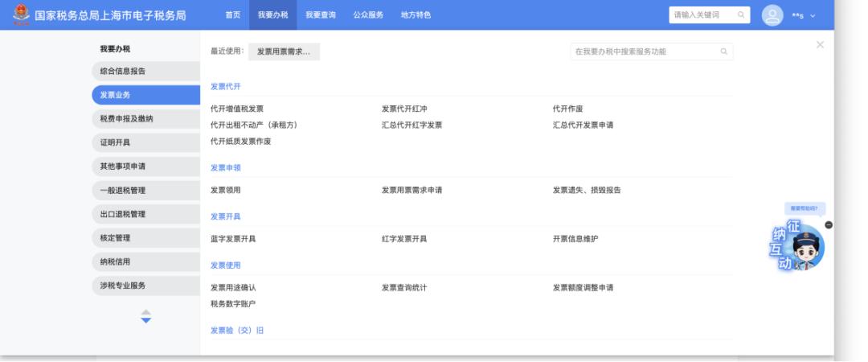The height and width of the screenshot is (362, 868).
Task: Select 税费申报及缴纳 in the sidebar
Action: tap(146, 118)
